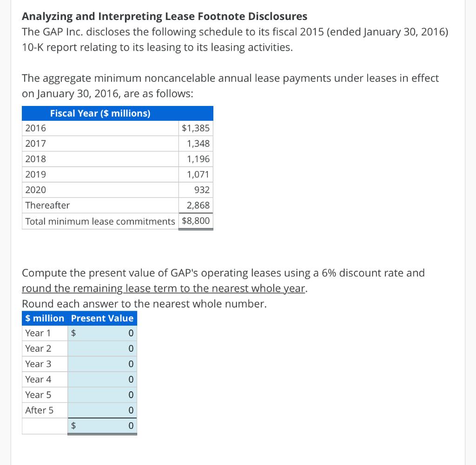Click the $8,800 total amount cell
The image size is (476, 465).
(195, 221)
